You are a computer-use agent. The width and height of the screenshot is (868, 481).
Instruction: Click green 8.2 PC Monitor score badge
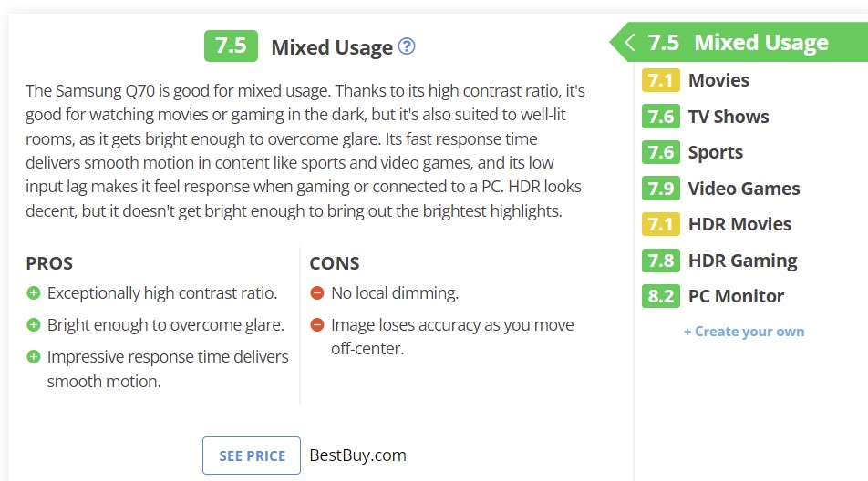point(661,296)
